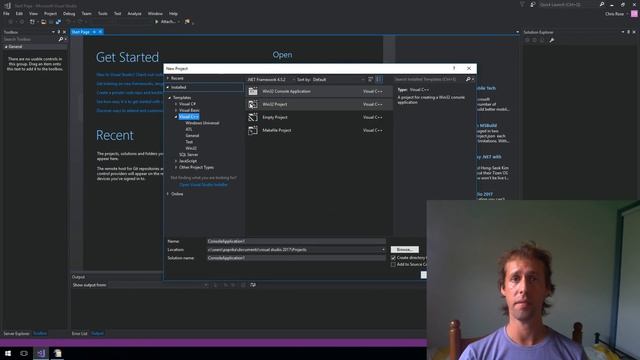The width and height of the screenshot is (640, 360).
Task: Click the Attach debugger play icon
Action: coord(156,22)
